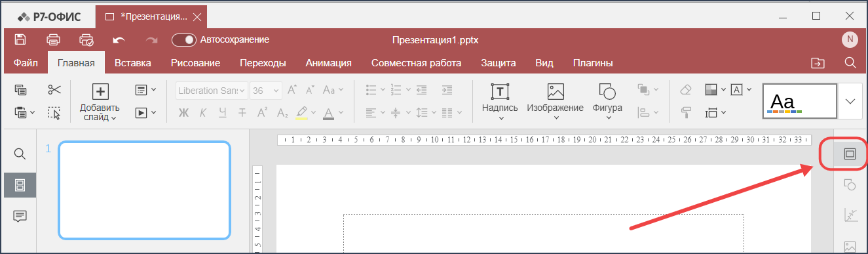The height and width of the screenshot is (254, 868).
Task: Select slide 1 thumbnail
Action: tap(144, 190)
